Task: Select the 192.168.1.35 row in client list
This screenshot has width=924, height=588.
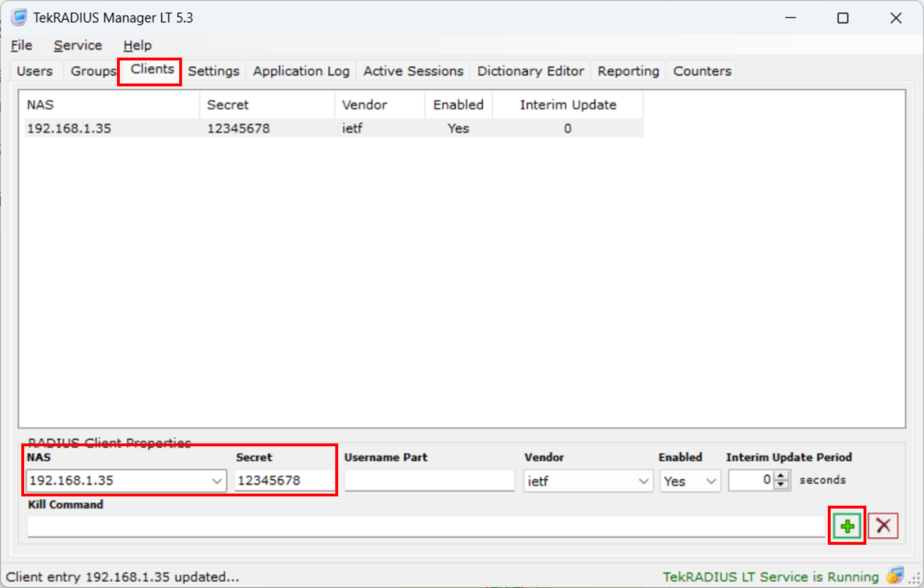Action: click(334, 128)
